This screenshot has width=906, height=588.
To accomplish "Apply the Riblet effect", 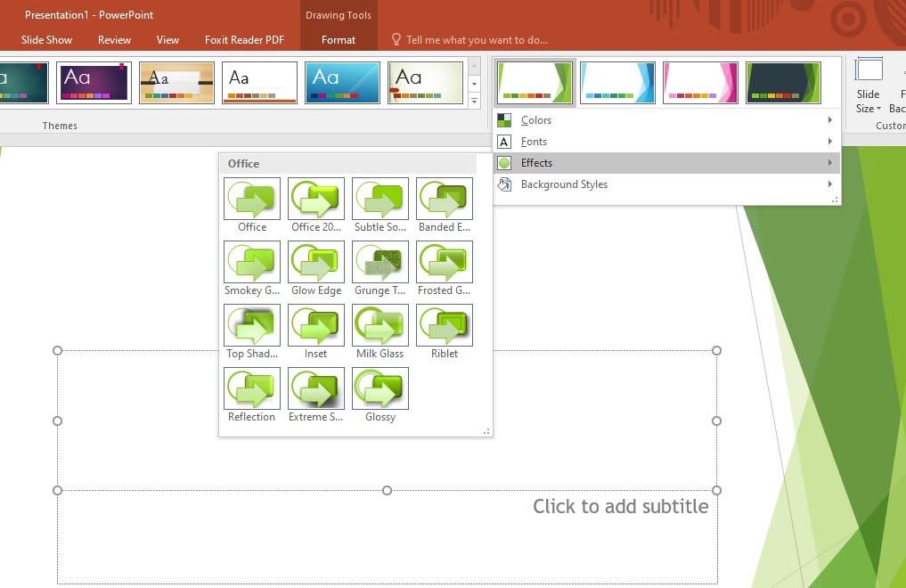I will click(x=444, y=325).
